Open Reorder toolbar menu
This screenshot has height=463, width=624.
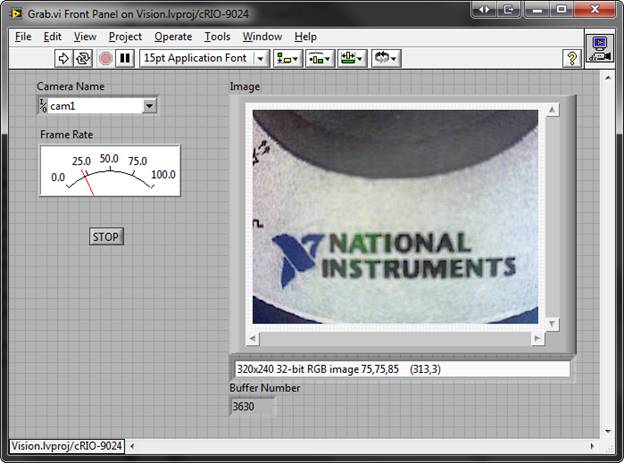386,59
